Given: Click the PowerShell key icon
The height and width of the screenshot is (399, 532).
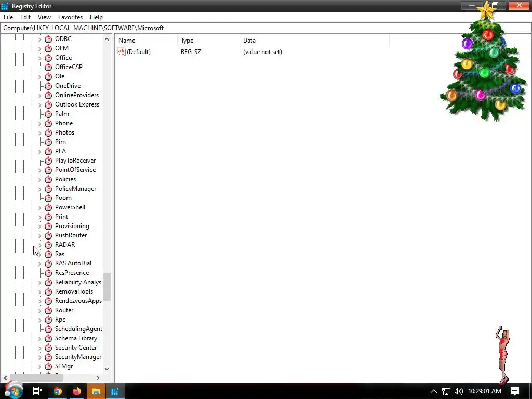Looking at the screenshot, I should [48, 207].
